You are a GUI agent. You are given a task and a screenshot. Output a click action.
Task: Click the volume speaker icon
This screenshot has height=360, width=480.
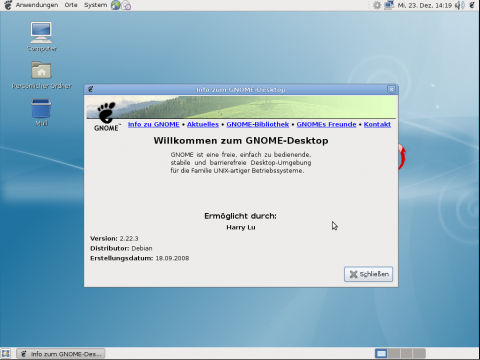(459, 5)
